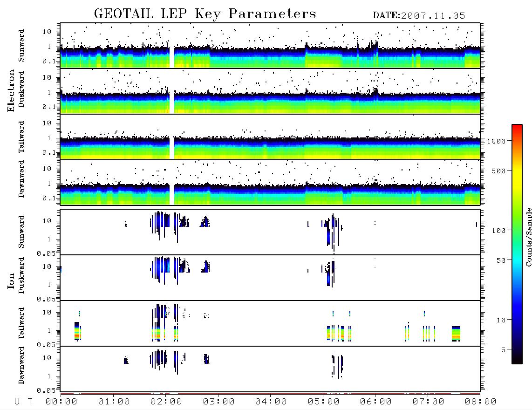Select the Electron "Dawnward" panel label
This screenshot has height=410, width=532.
21,179
